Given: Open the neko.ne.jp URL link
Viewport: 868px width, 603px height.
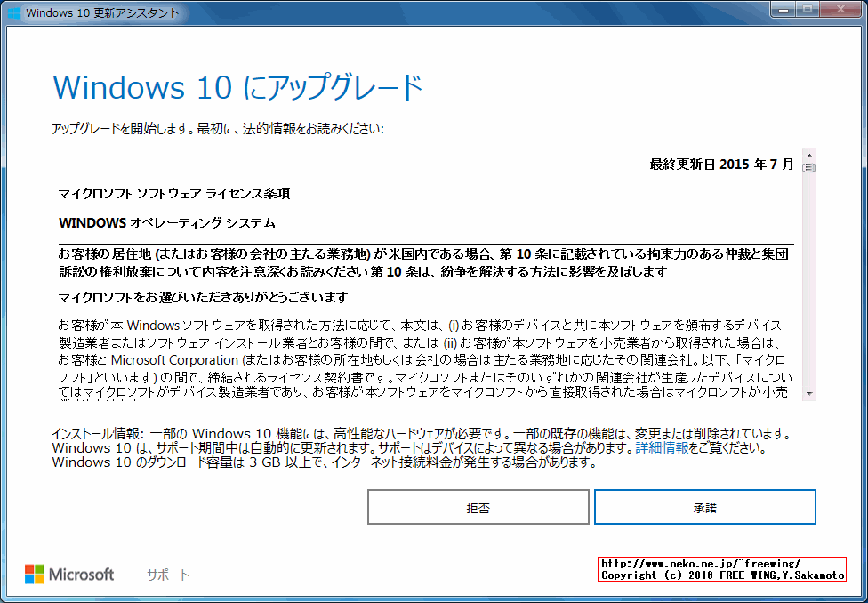Looking at the screenshot, I should click(703, 566).
